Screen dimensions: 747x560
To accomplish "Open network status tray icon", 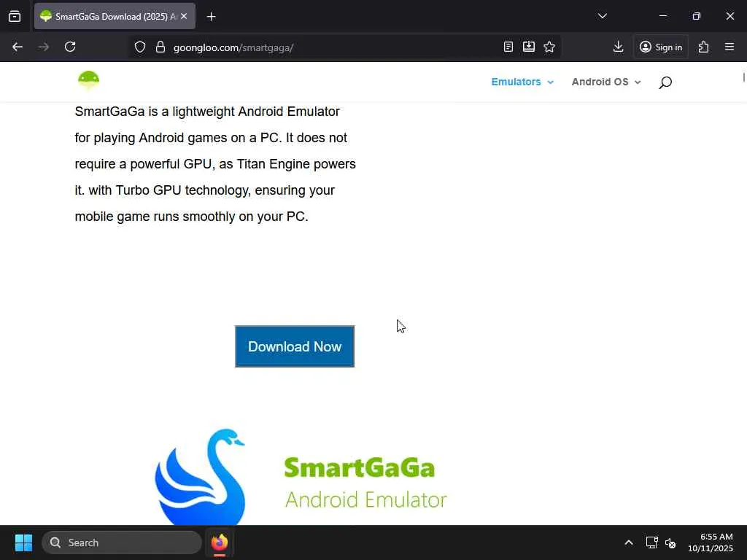I will tap(651, 542).
